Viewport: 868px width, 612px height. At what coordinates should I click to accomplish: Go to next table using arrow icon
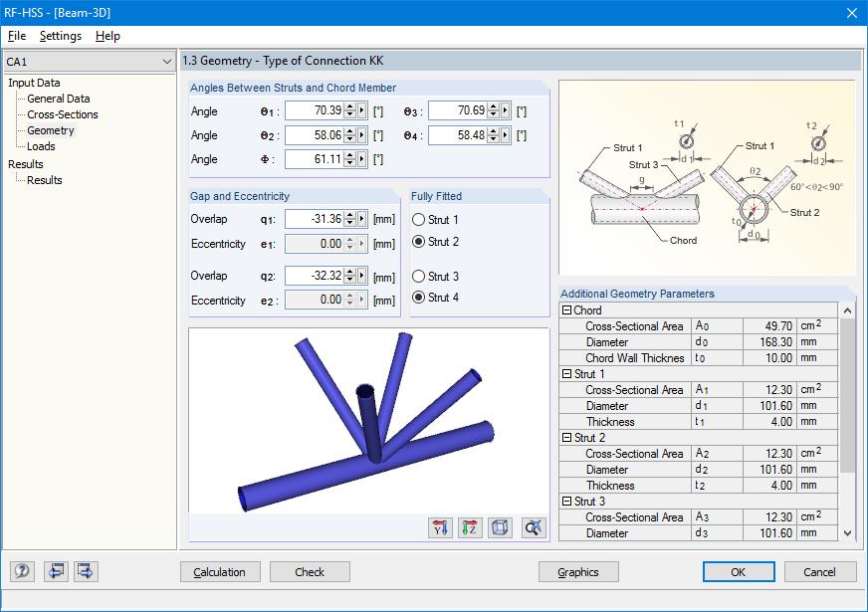[x=86, y=571]
